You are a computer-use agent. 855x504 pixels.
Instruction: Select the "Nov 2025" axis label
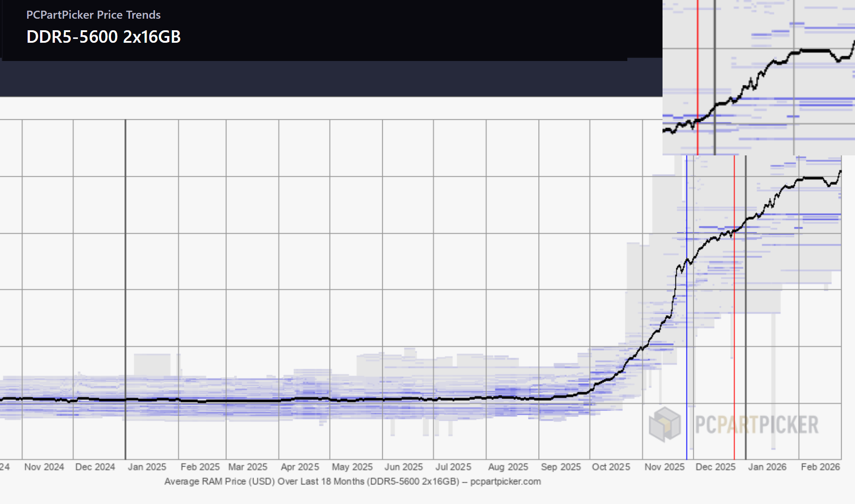point(664,467)
